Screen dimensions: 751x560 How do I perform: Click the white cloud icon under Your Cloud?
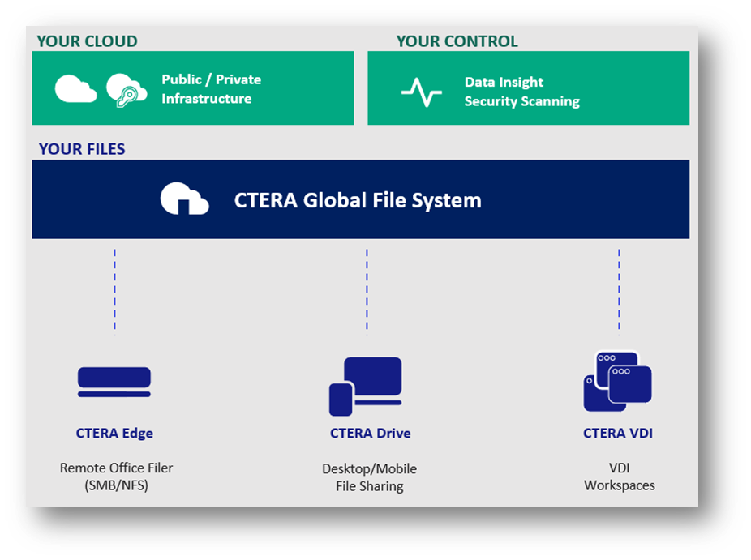[x=75, y=88]
